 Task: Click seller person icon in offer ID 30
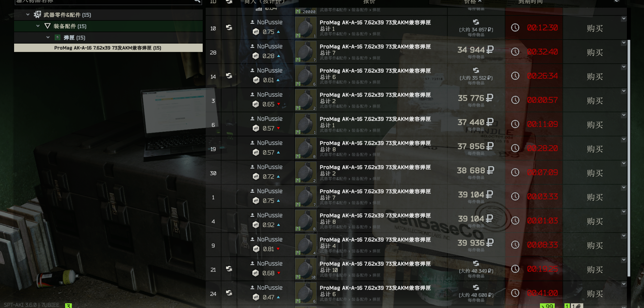[x=252, y=167]
